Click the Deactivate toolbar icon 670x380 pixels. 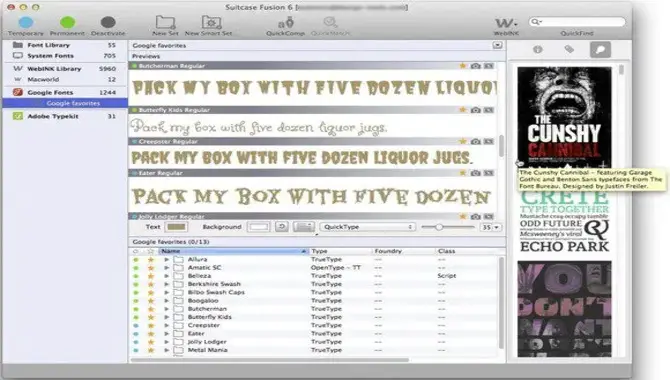(108, 22)
